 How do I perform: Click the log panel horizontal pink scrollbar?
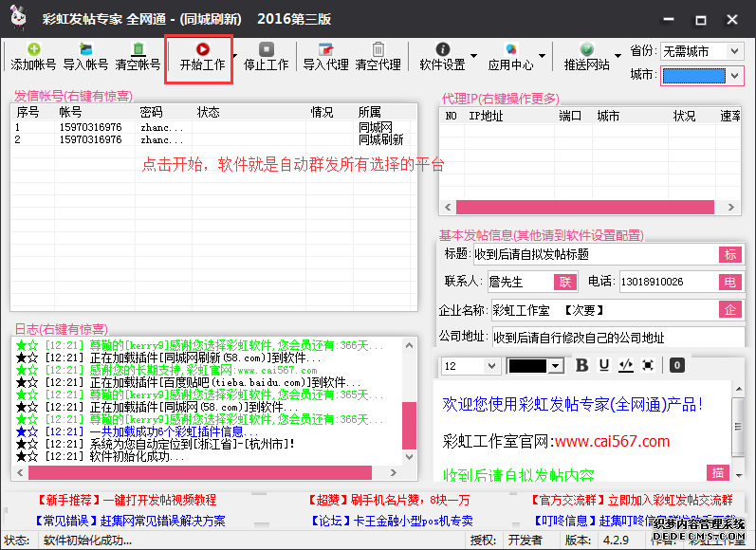click(200, 473)
